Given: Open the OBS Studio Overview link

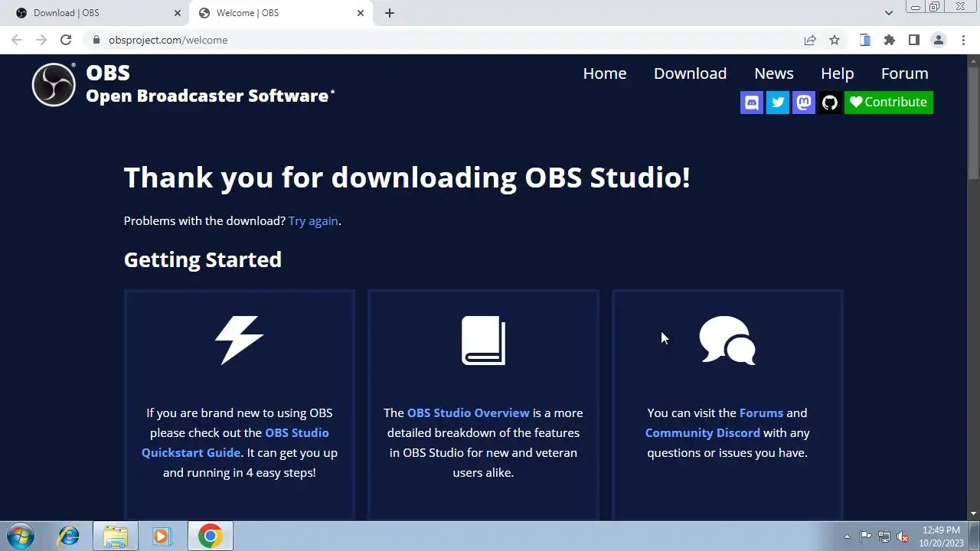Looking at the screenshot, I should click(468, 412).
